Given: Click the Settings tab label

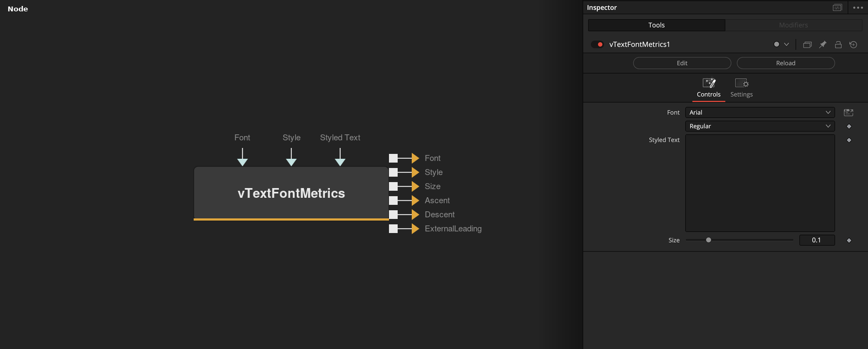Looking at the screenshot, I should [x=742, y=94].
